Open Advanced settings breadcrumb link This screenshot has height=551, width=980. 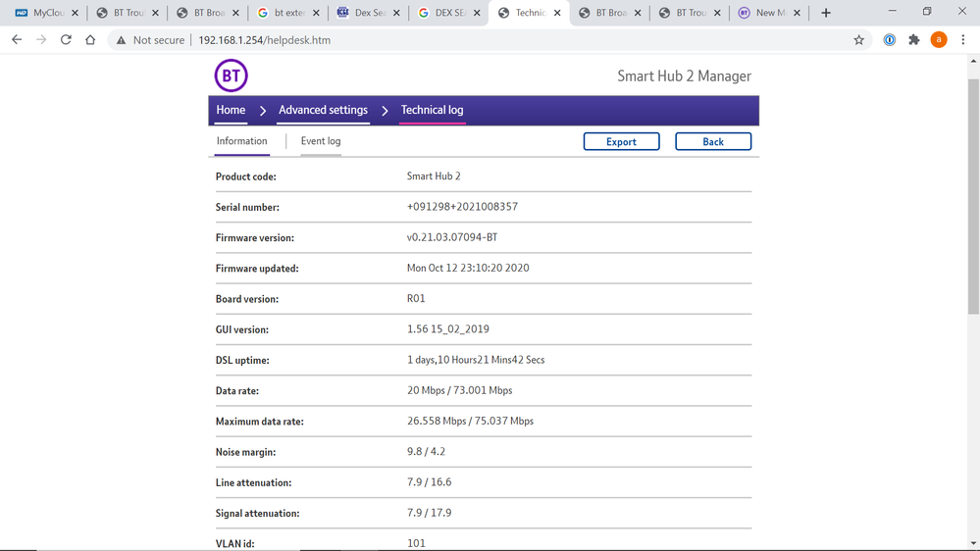point(323,110)
